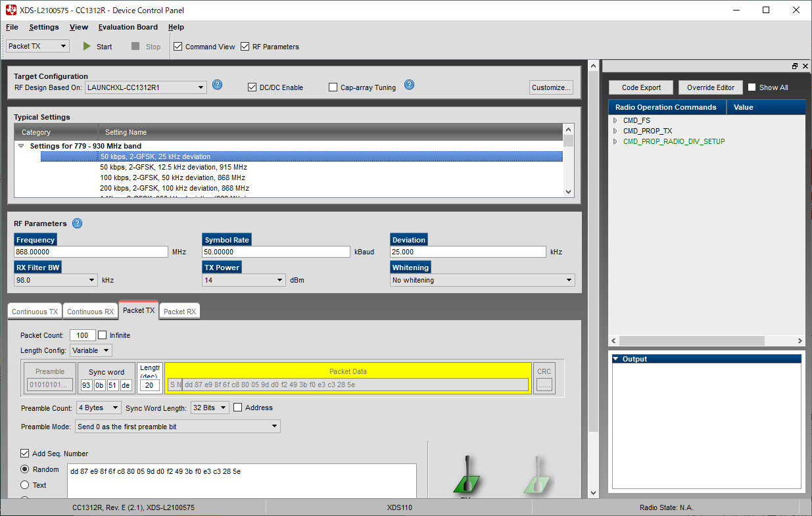Open the View menu
This screenshot has height=516, width=812.
tap(79, 27)
